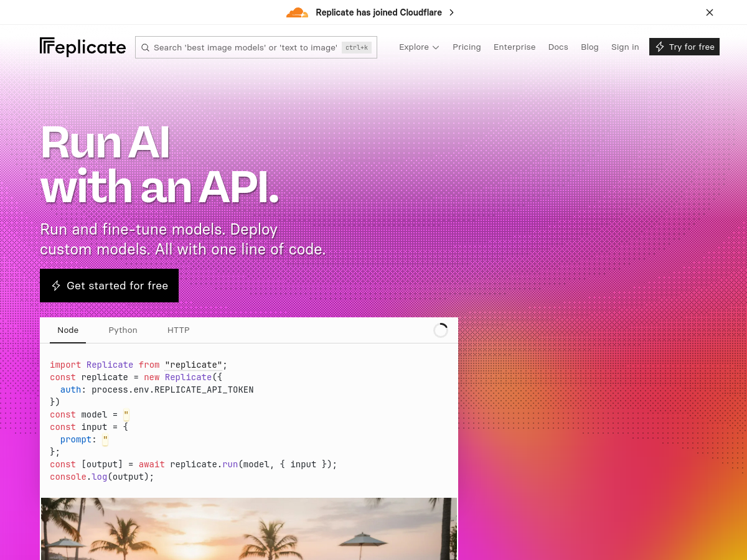
Task: Navigate to the Docs page
Action: [x=558, y=47]
